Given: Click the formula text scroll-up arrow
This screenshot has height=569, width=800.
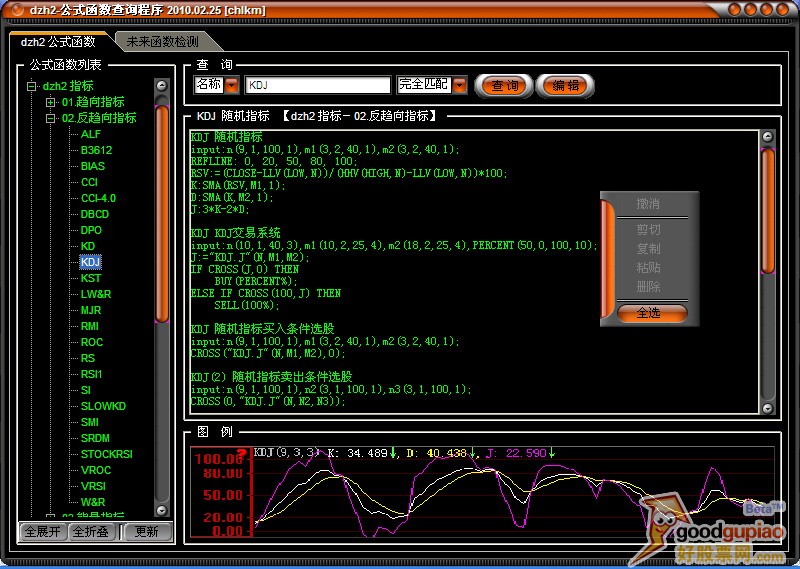Looking at the screenshot, I should pos(767,137).
